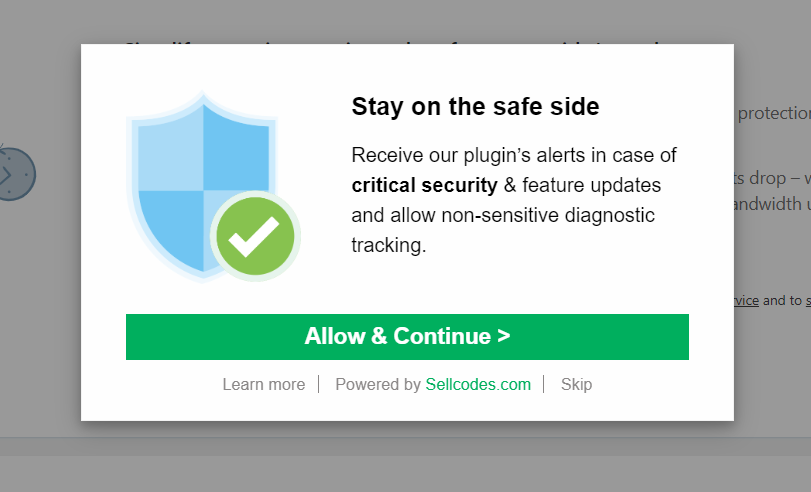This screenshot has width=811, height=492.
Task: Click the dimmed 'protection' text at right
Action: 773,113
